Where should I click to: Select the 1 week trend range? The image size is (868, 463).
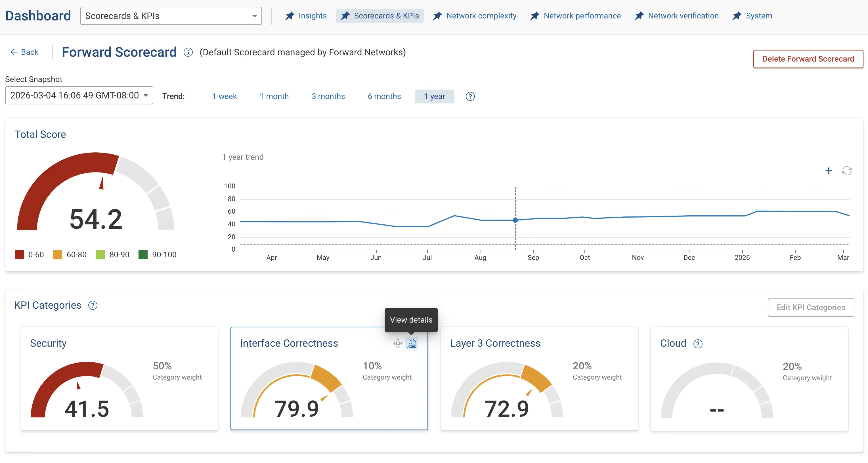coord(225,96)
